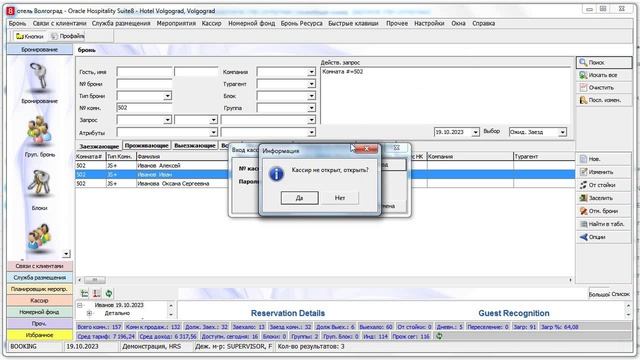This screenshot has width=640, height=360.
Task: Click the № брони input field
Action: [144, 84]
